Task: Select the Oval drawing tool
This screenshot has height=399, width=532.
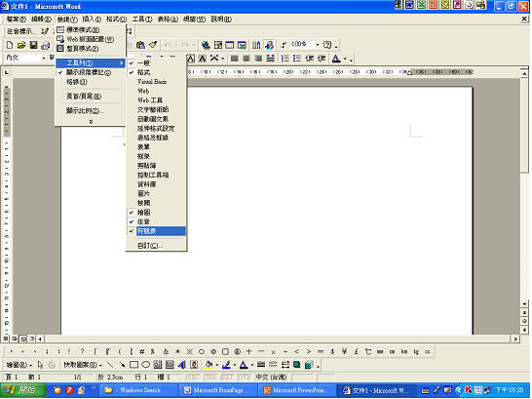Action: tap(146, 365)
